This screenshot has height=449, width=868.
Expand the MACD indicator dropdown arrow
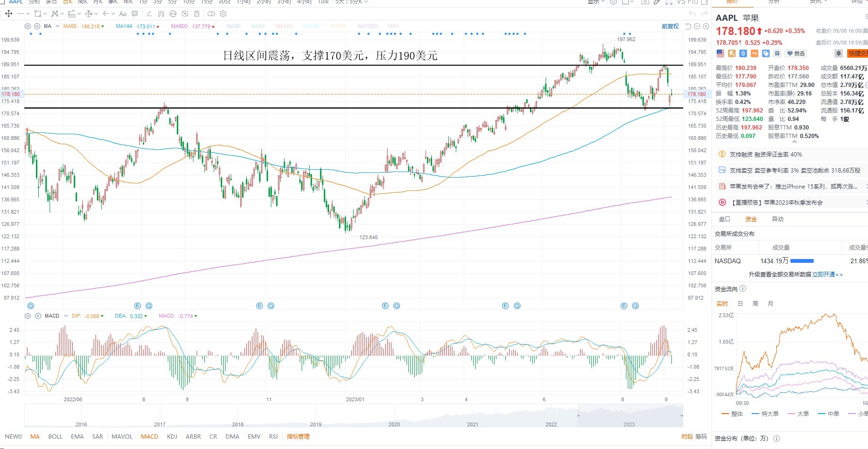tap(66, 316)
